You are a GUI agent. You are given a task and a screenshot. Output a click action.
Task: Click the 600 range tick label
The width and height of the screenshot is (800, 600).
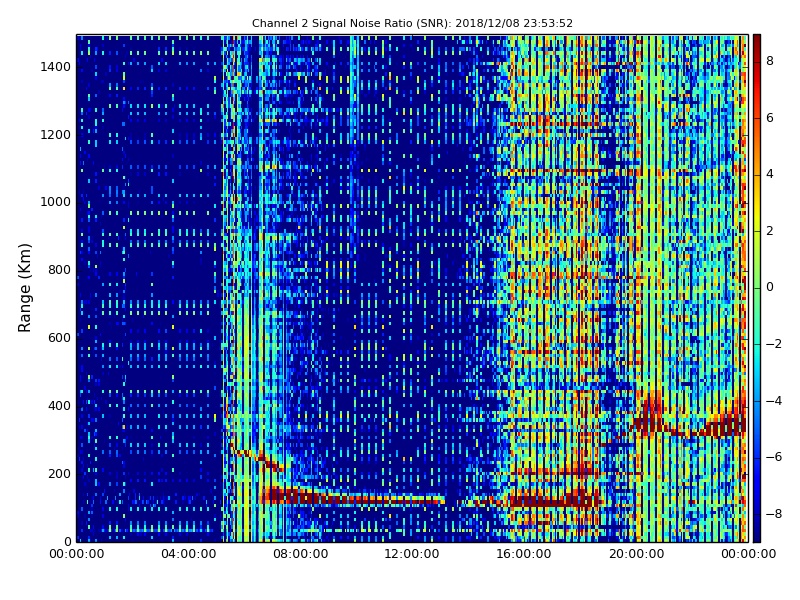59,338
